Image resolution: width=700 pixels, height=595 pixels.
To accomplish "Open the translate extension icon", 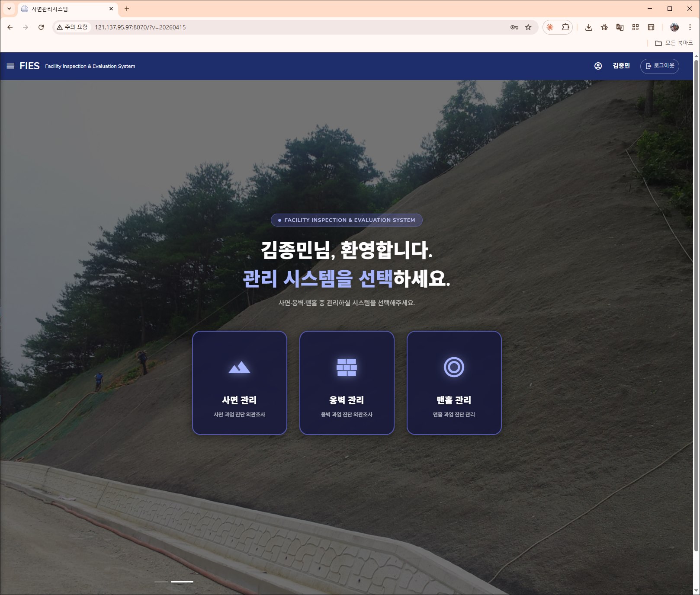I will coord(620,27).
